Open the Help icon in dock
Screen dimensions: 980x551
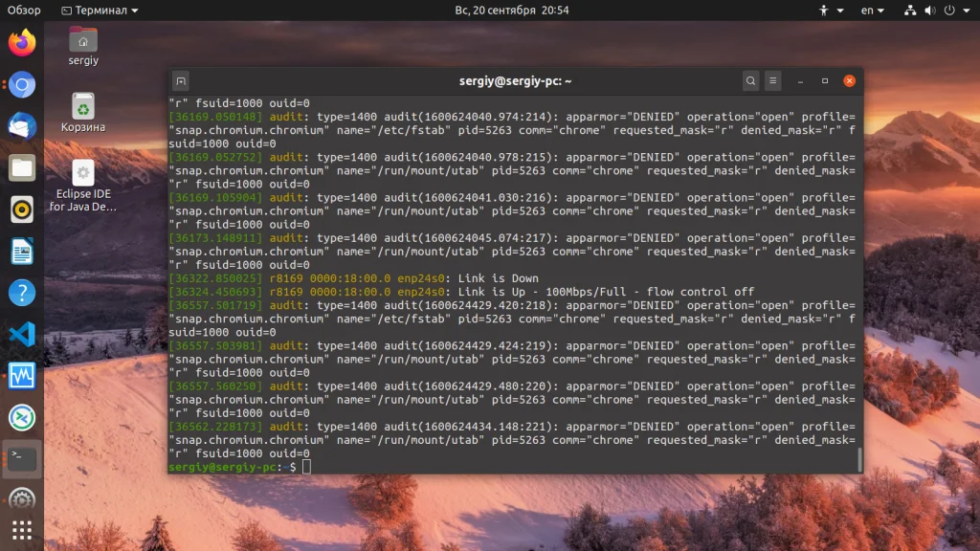click(22, 293)
